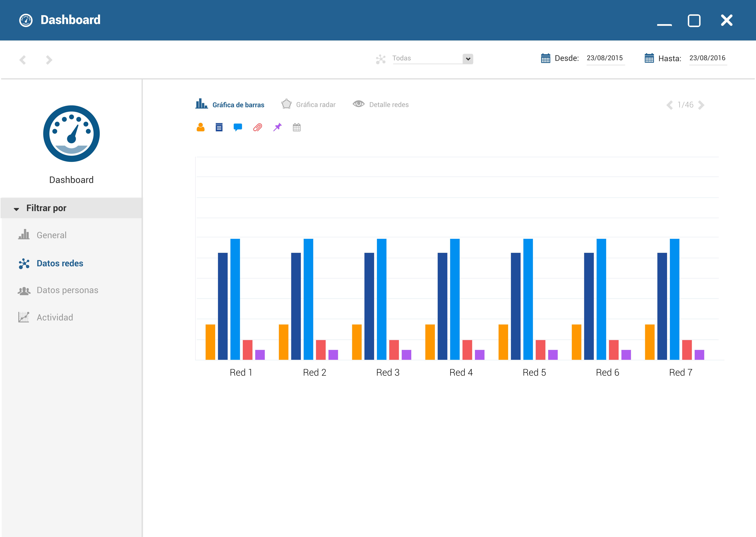The height and width of the screenshot is (537, 756).
Task: Close the Dashboard window
Action: (x=727, y=20)
